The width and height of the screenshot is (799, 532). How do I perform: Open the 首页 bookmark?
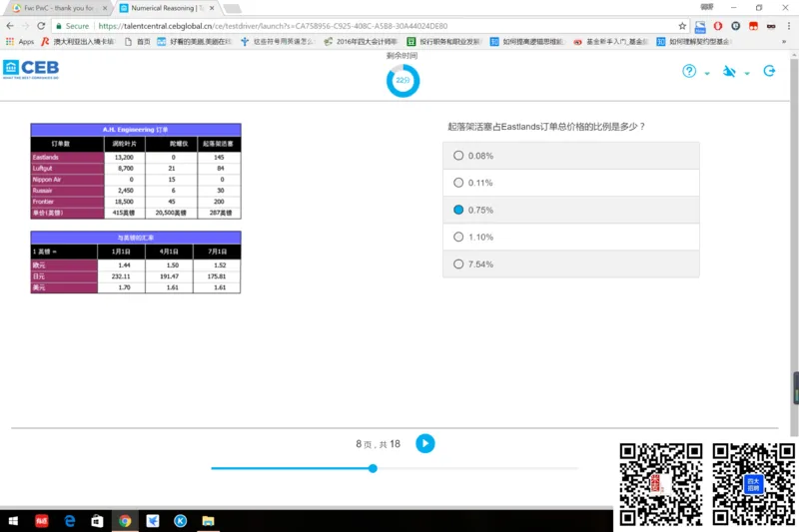coord(138,42)
